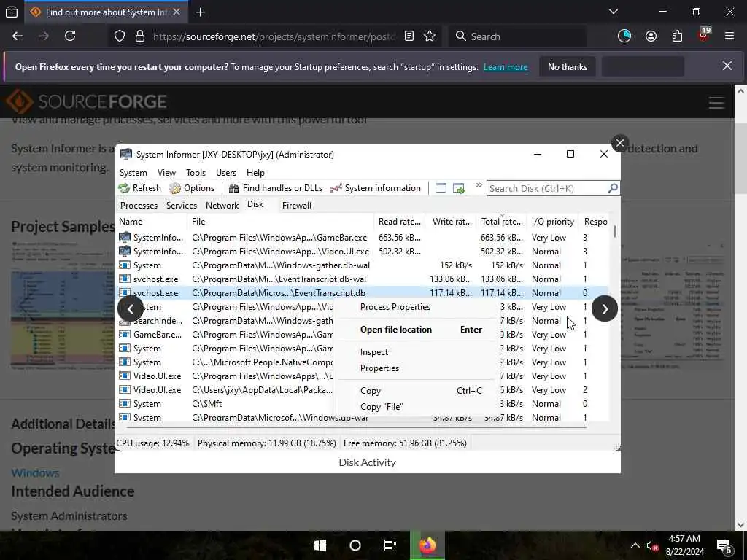Click the SourceForge logo

pos(86,101)
